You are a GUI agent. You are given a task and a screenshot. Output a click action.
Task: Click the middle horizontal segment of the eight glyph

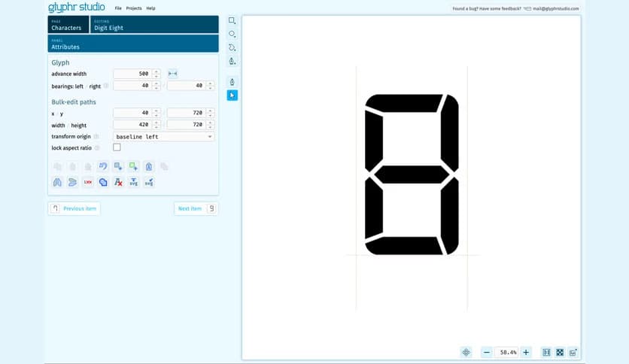click(412, 174)
